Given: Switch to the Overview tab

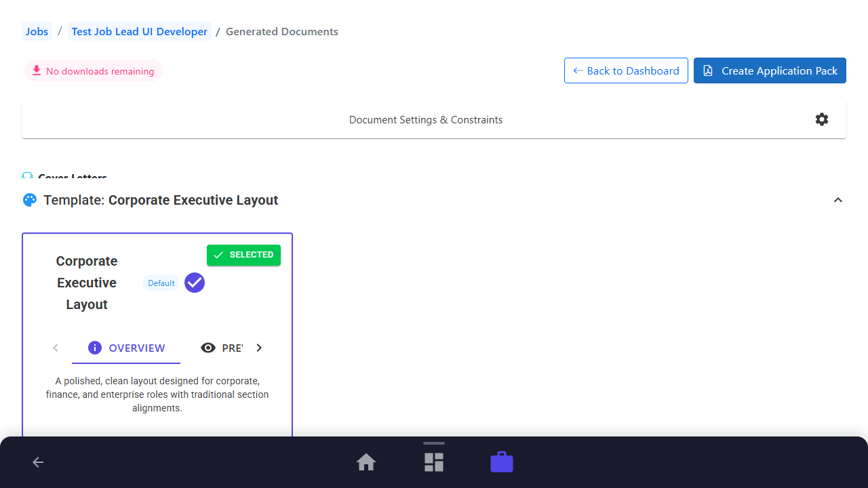Looking at the screenshot, I should [x=126, y=348].
